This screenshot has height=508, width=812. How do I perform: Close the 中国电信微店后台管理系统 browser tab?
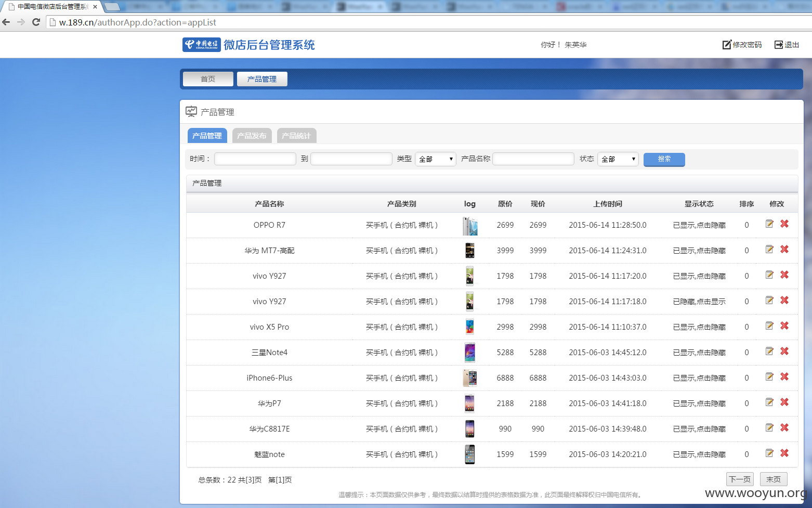pos(95,7)
